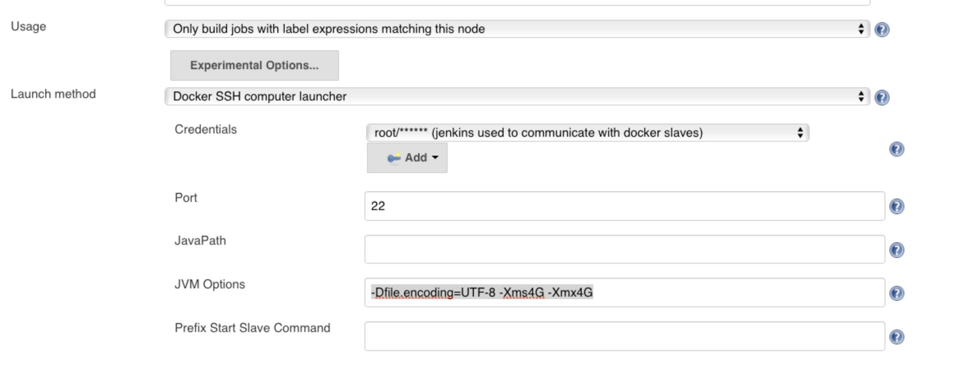The image size is (980, 365).
Task: Open help for Launch method
Action: point(882,98)
